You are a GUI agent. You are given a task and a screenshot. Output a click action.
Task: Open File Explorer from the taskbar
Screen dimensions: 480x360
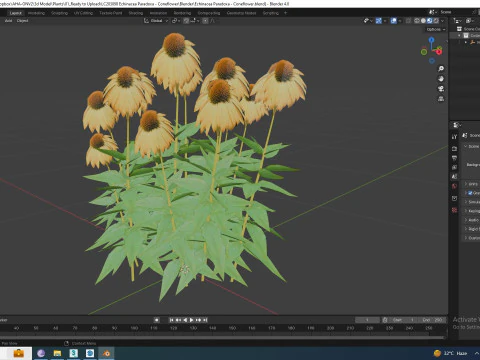tap(57, 353)
